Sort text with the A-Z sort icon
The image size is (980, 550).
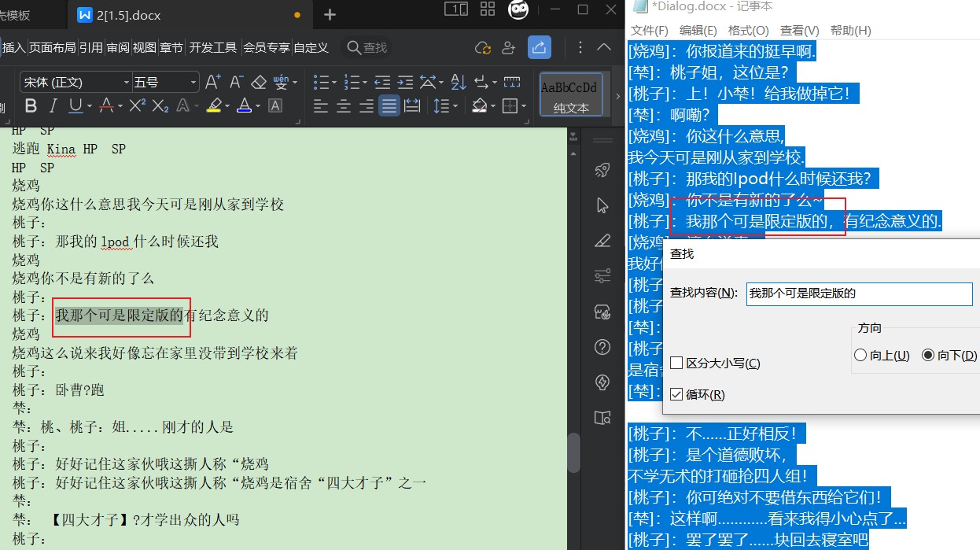click(459, 82)
